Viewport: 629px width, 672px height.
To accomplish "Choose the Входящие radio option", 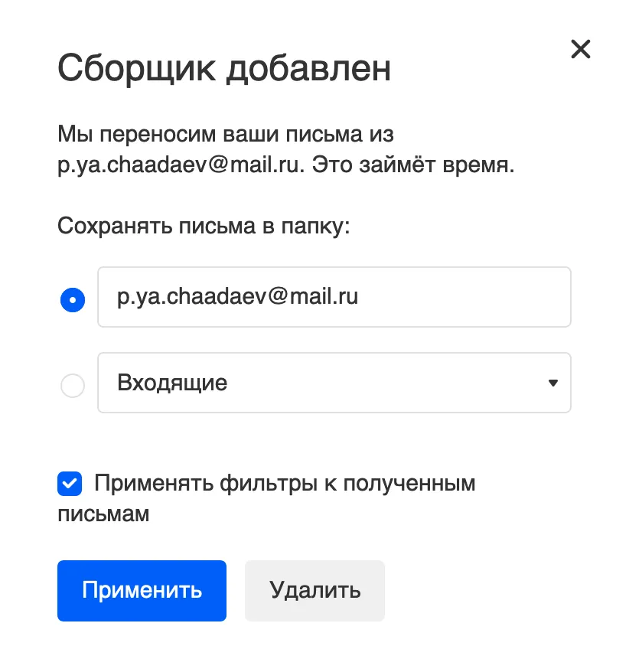I will tap(73, 385).
